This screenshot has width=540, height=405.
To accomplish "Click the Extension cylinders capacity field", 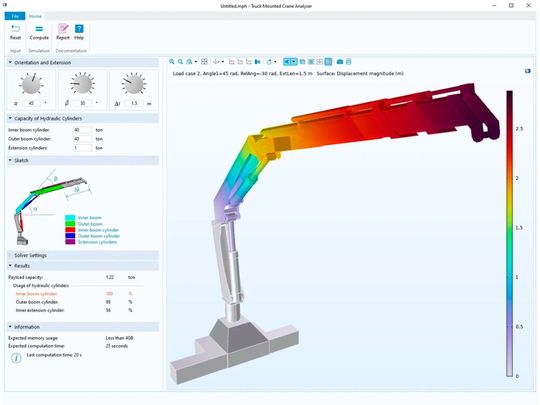I will point(83,148).
